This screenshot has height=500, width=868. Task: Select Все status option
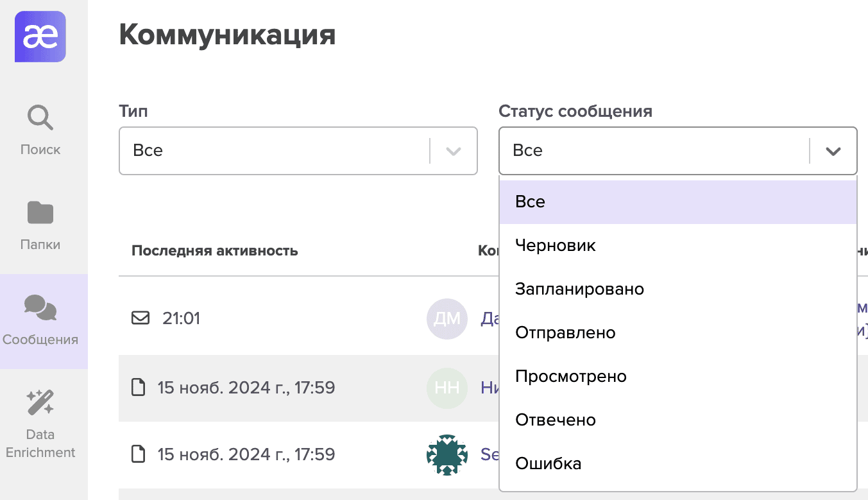pos(677,202)
